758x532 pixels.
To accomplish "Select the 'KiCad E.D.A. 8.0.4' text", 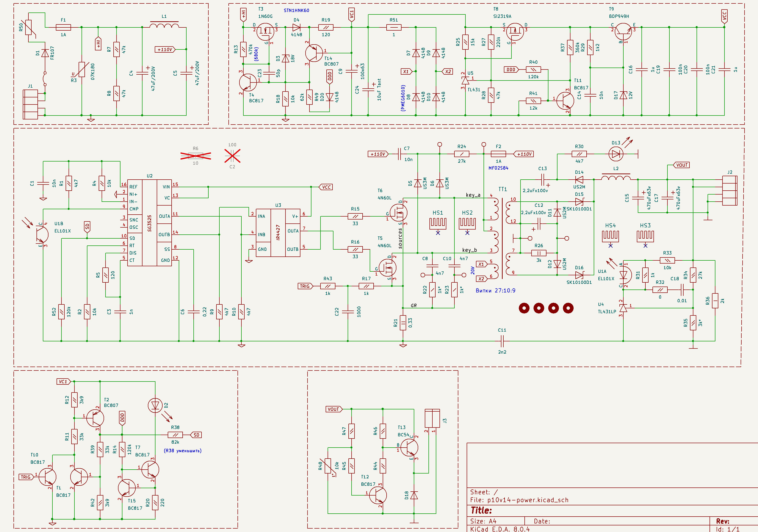I will (x=500, y=529).
